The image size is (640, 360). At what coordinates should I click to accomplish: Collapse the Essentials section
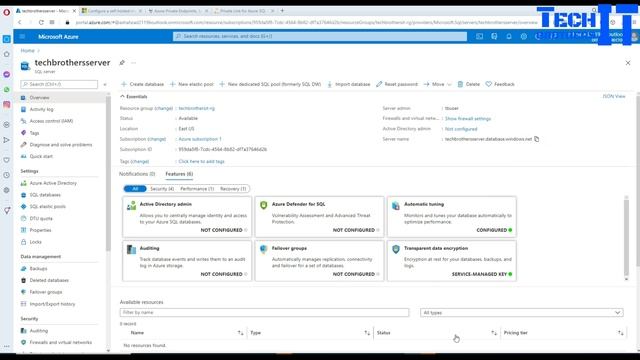click(133, 97)
